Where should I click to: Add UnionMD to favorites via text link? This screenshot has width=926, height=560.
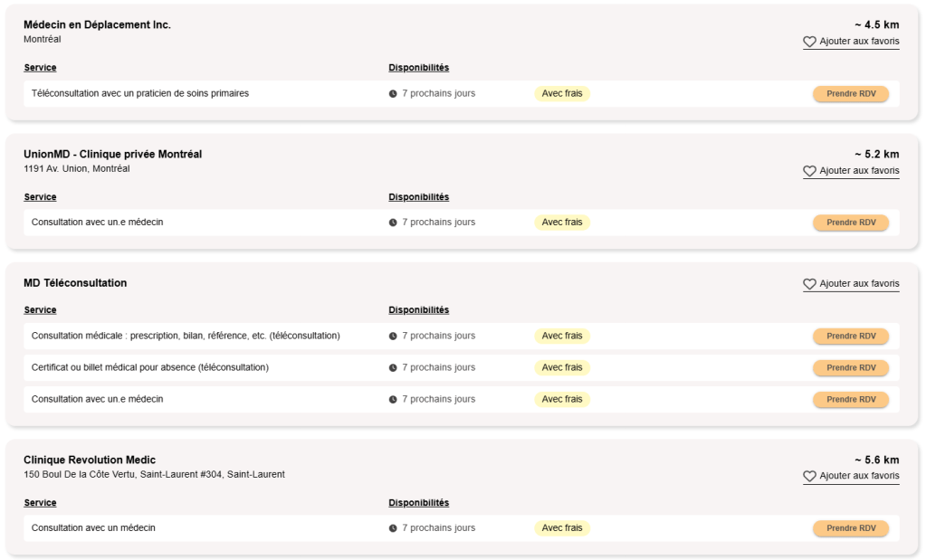859,171
